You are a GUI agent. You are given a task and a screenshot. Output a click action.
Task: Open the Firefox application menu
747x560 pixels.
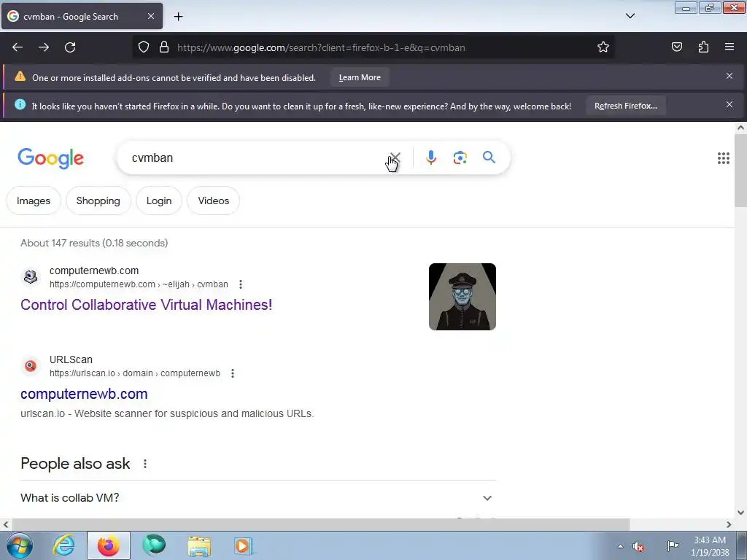click(729, 47)
